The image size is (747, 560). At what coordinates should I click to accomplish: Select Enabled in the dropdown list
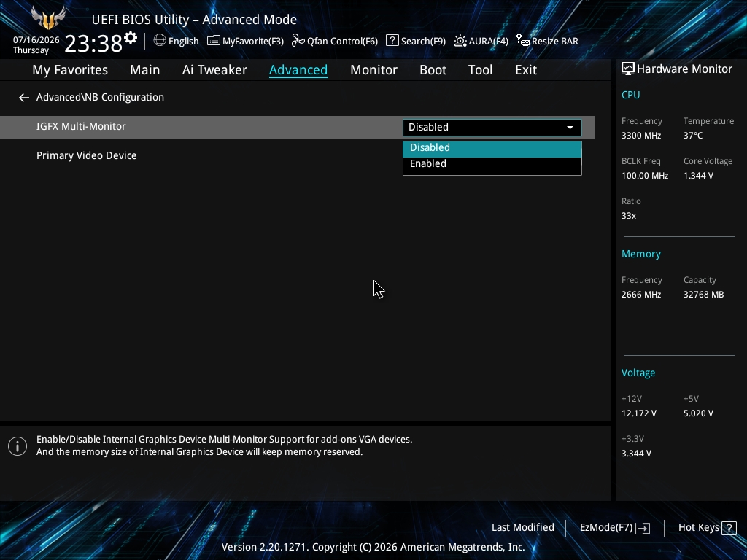[x=492, y=164]
